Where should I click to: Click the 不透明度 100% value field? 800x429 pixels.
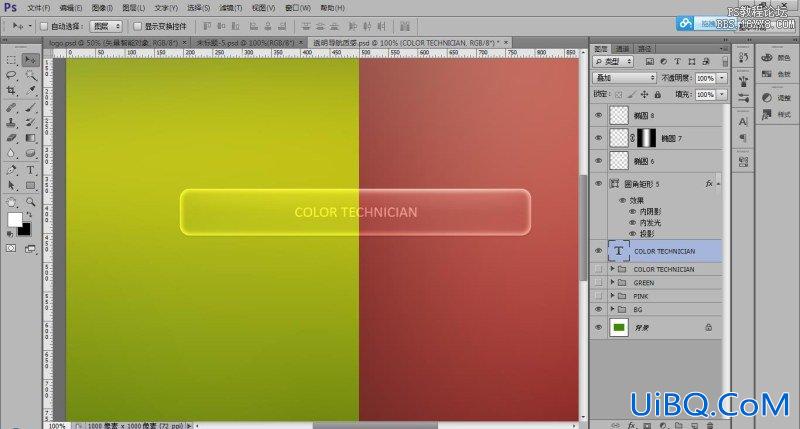705,78
